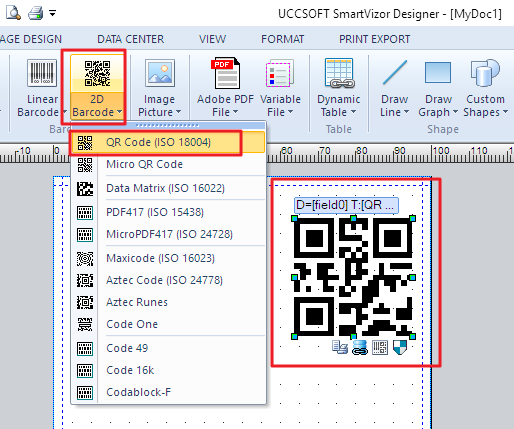Click the barcode settings icon below QR code
Image resolution: width=514 pixels, height=429 pixels.
[x=380, y=347]
